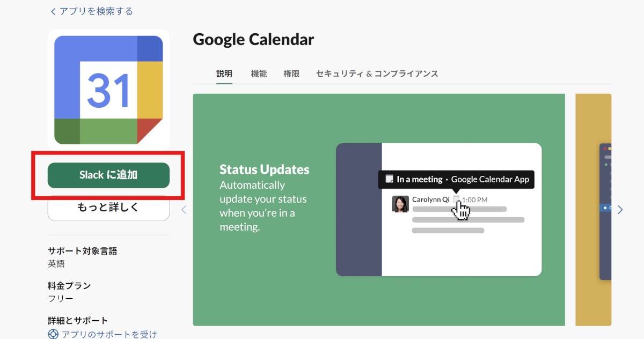Click the Google Calendar page title

click(x=253, y=39)
